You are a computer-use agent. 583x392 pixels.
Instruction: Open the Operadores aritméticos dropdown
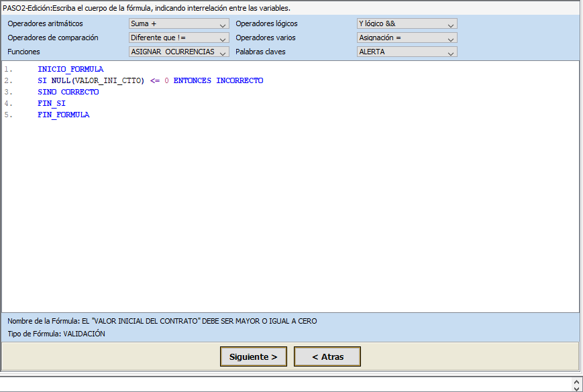tap(178, 24)
